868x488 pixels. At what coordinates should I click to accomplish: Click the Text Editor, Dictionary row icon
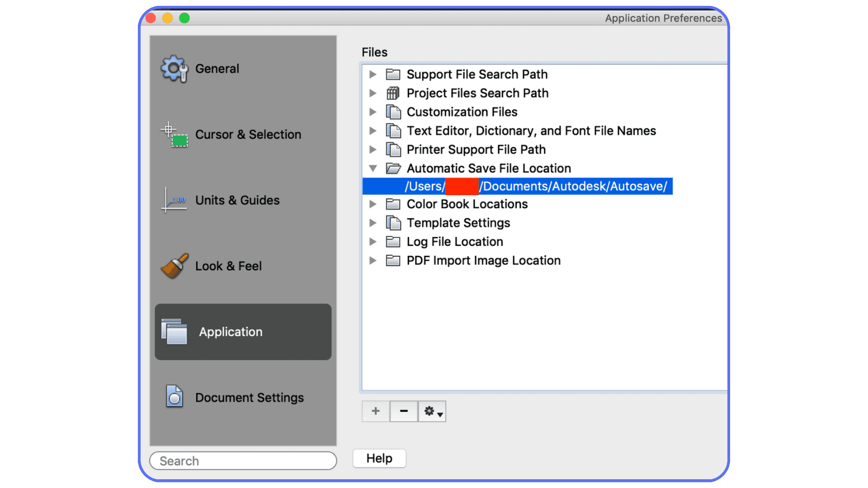393,131
